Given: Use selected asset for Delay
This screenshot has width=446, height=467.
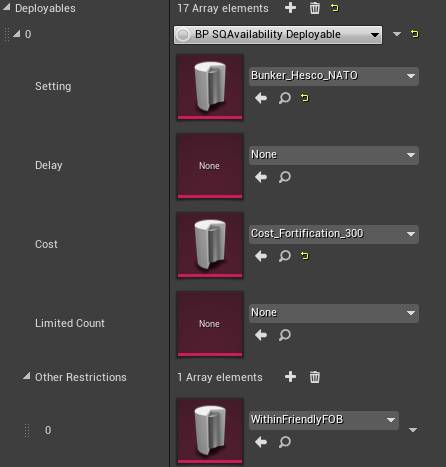Looking at the screenshot, I should 261,177.
